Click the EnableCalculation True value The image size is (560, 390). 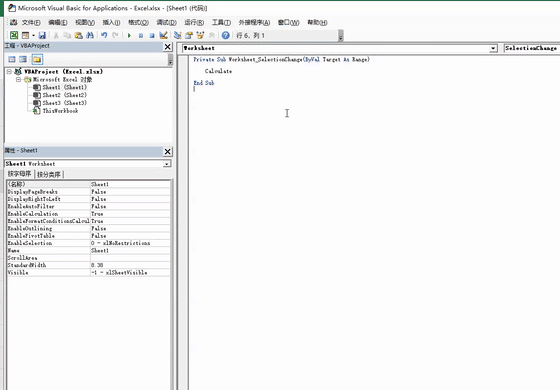(x=130, y=214)
